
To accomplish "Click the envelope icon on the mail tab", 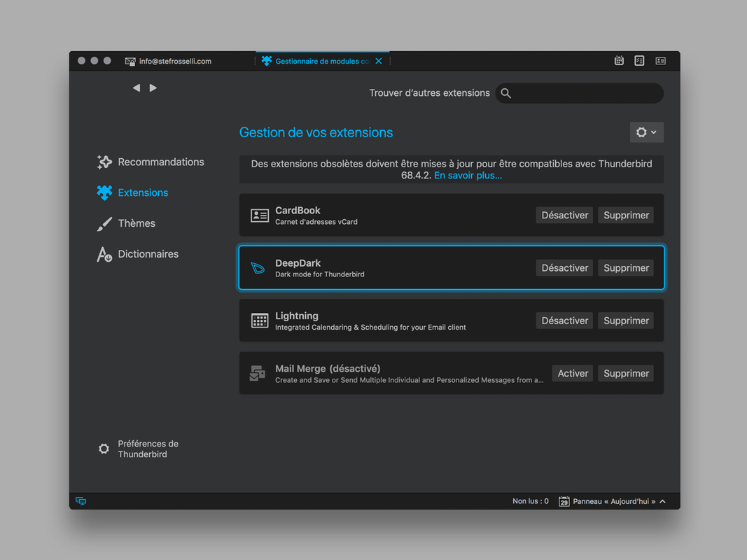I will click(x=130, y=62).
